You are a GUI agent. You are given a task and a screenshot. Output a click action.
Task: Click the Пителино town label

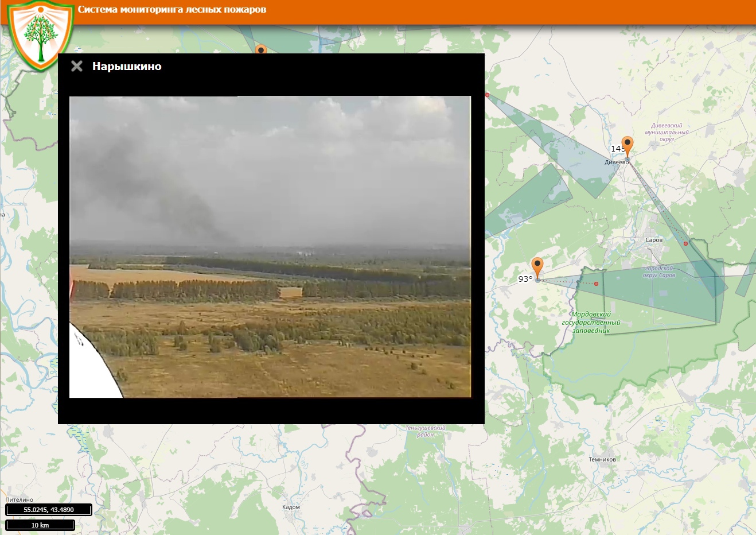pyautogui.click(x=20, y=500)
